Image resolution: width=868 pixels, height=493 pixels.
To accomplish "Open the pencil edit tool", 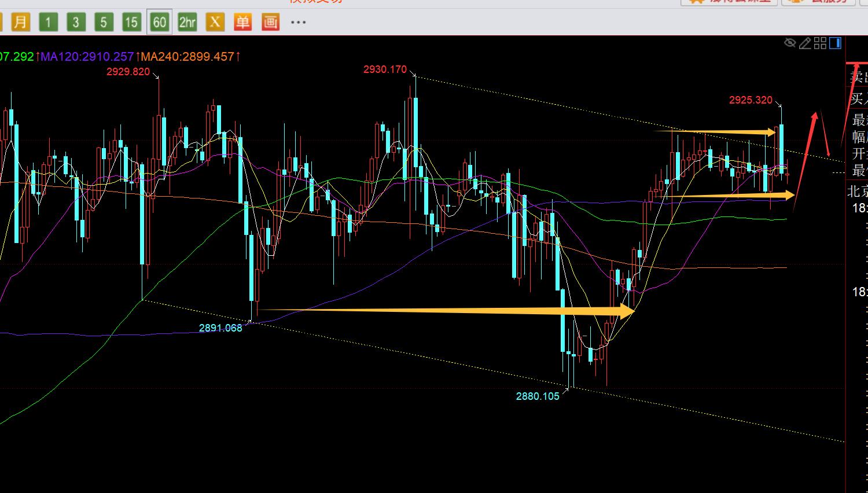I will click(805, 43).
